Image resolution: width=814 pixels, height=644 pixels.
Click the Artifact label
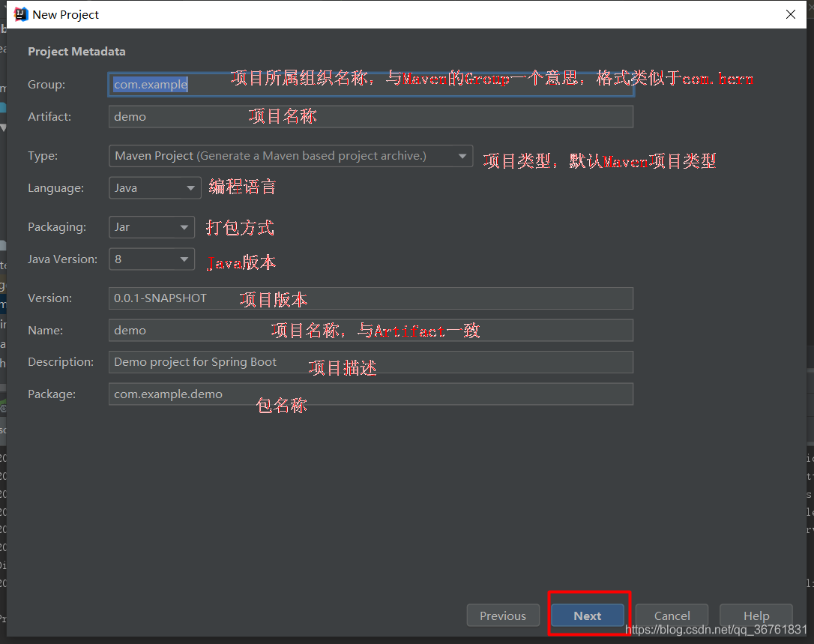(x=49, y=117)
